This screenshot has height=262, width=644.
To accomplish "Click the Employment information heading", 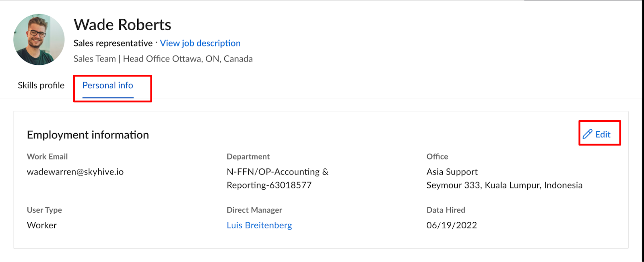I will point(88,135).
